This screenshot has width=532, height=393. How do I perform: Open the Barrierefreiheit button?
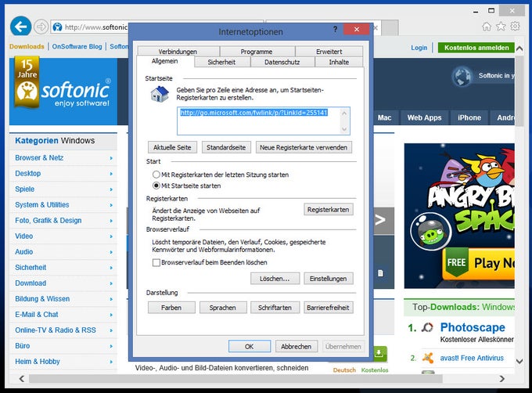click(x=329, y=308)
